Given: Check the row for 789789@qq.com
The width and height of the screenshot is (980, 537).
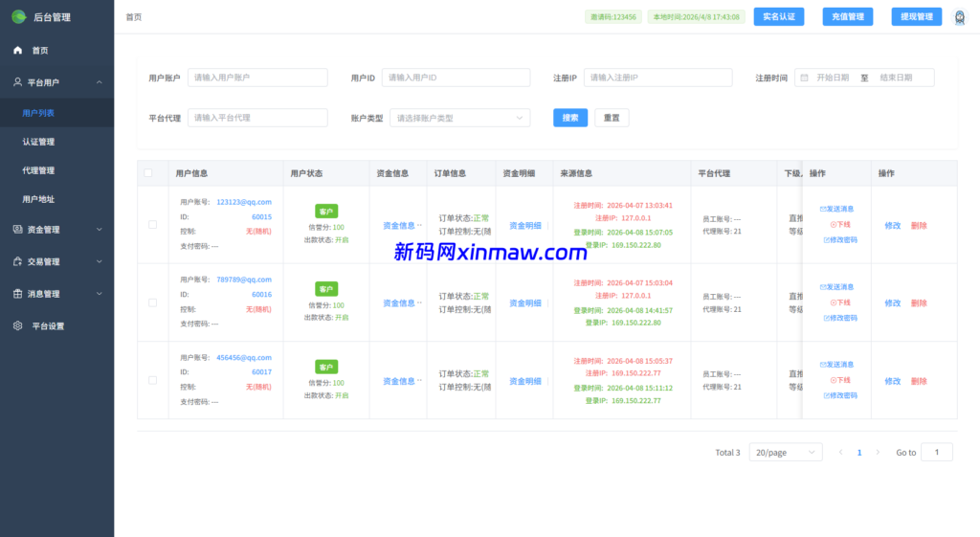Looking at the screenshot, I should (152, 302).
